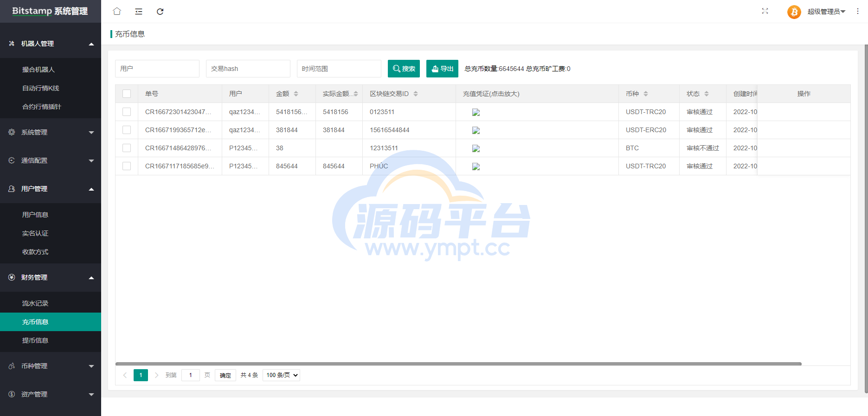Open 实名认证 menu item
This screenshot has width=868, height=416.
click(51, 233)
